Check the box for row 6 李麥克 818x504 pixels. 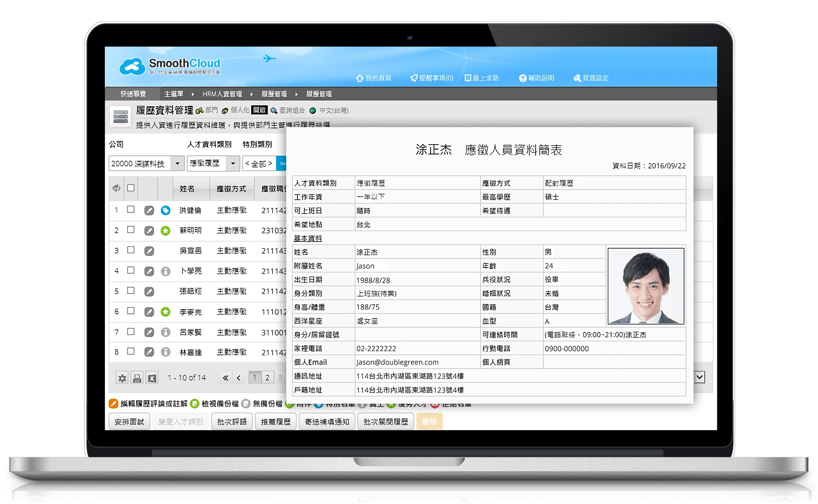click(x=131, y=311)
